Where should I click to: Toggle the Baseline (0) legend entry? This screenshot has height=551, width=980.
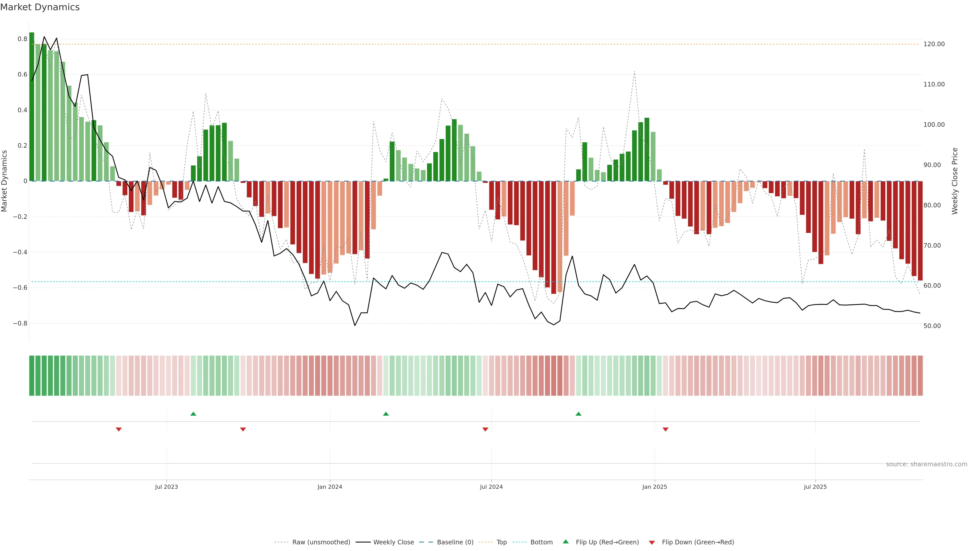455,542
